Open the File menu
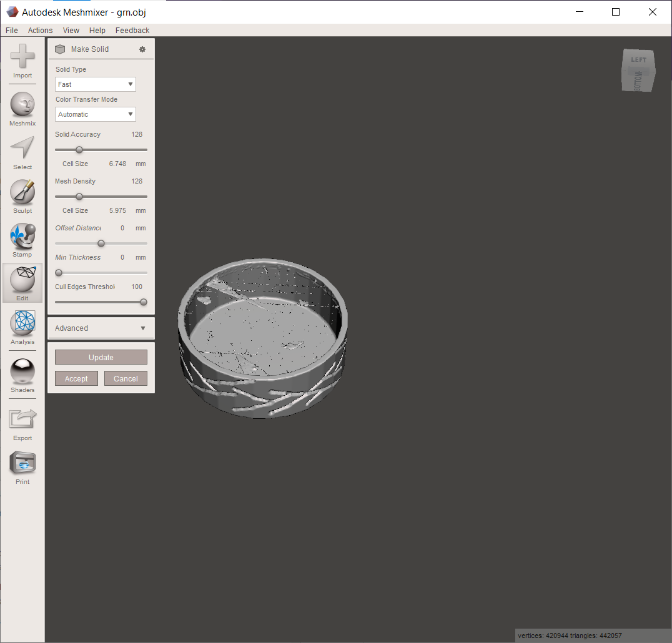The width and height of the screenshot is (672, 643). pyautogui.click(x=12, y=31)
